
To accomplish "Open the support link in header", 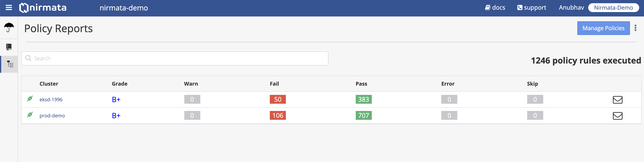I will click(x=532, y=8).
